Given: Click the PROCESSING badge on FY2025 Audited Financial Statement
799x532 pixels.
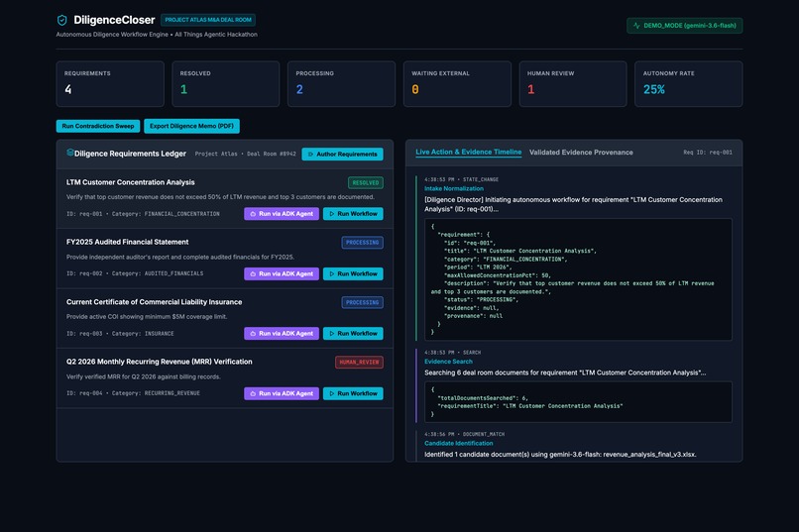Looking at the screenshot, I should point(362,243).
